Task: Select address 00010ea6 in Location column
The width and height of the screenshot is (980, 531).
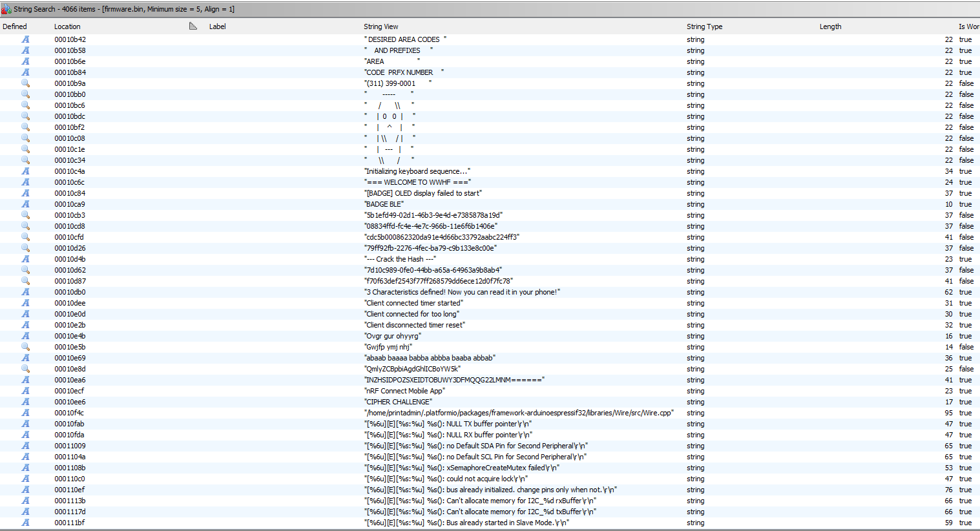Action: [x=70, y=380]
